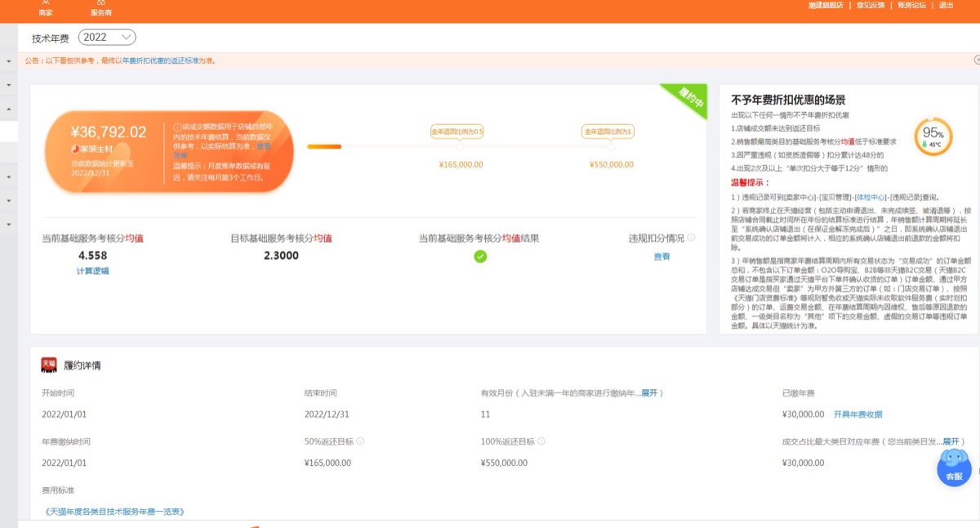980x528 pixels.
Task: Click the 全年返回比例为1 milestone marker
Action: click(x=609, y=132)
